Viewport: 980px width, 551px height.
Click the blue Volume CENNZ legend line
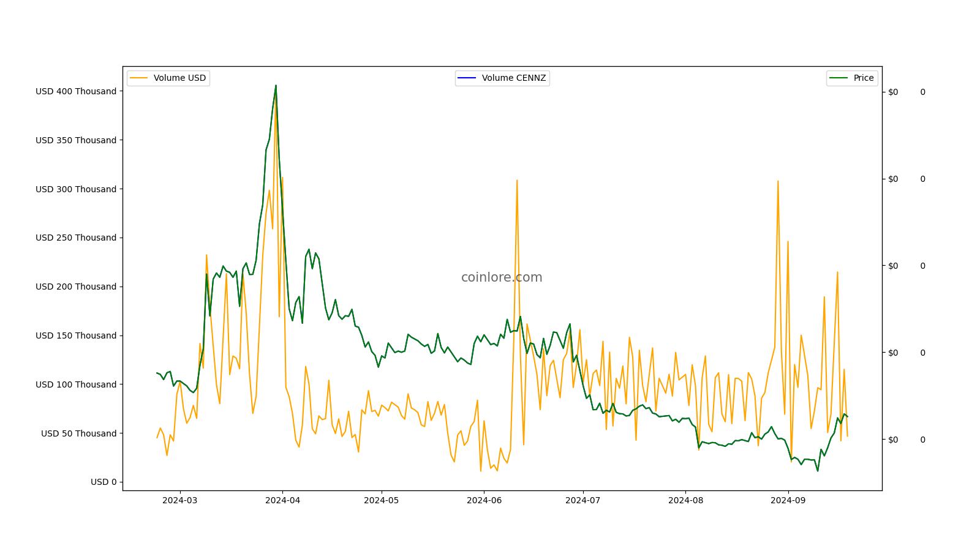pos(467,78)
